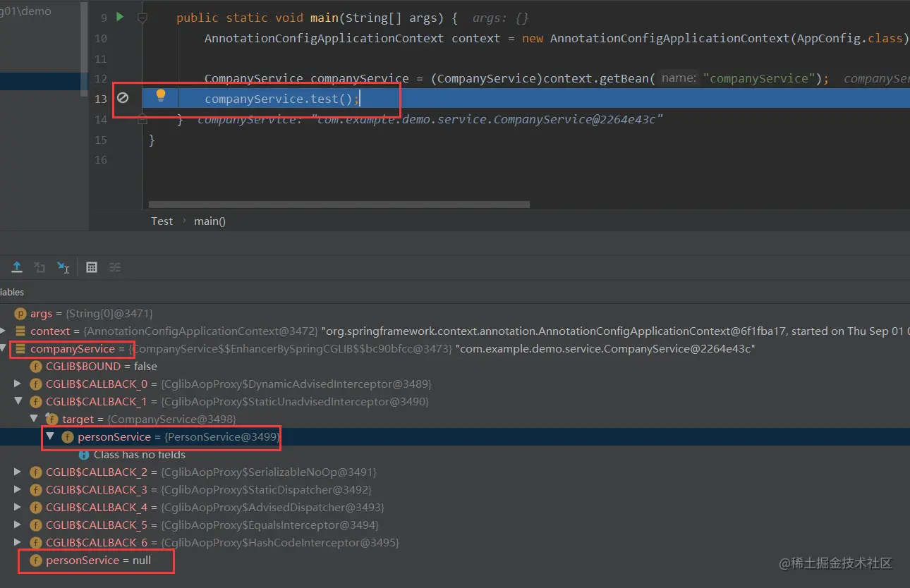Toggle the muted breakpoint on line 13
Screen dimensions: 910x588
point(122,98)
